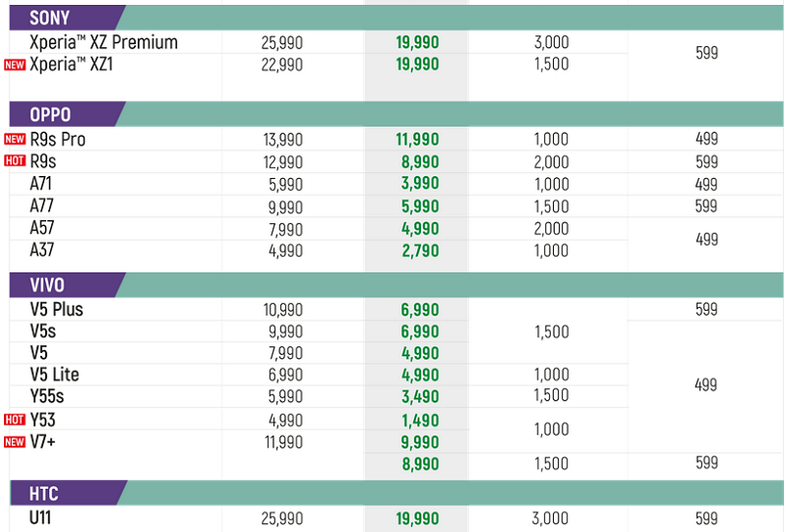Click the 3,000 discount for Xperia XZ Premium
Image resolution: width=787 pixels, height=532 pixels.
click(551, 42)
